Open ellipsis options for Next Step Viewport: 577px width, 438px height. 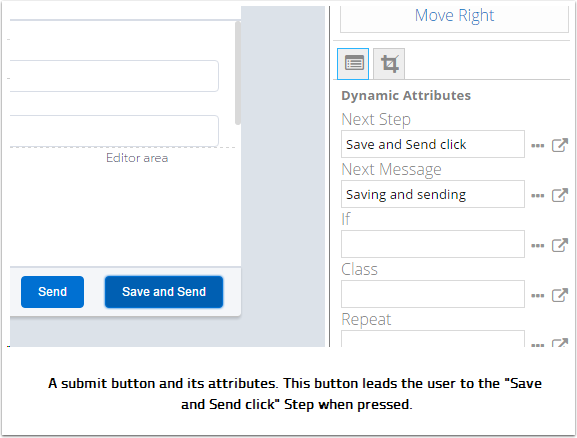click(x=538, y=145)
